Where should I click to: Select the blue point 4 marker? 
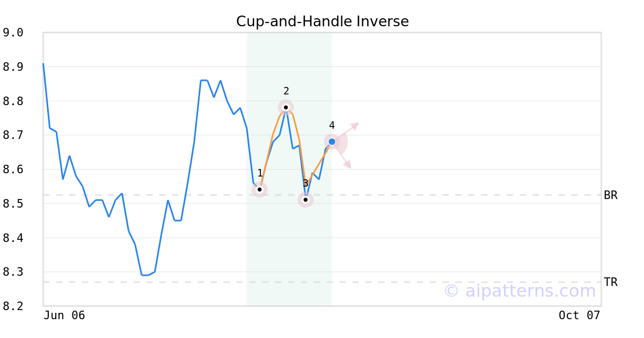coord(332,142)
